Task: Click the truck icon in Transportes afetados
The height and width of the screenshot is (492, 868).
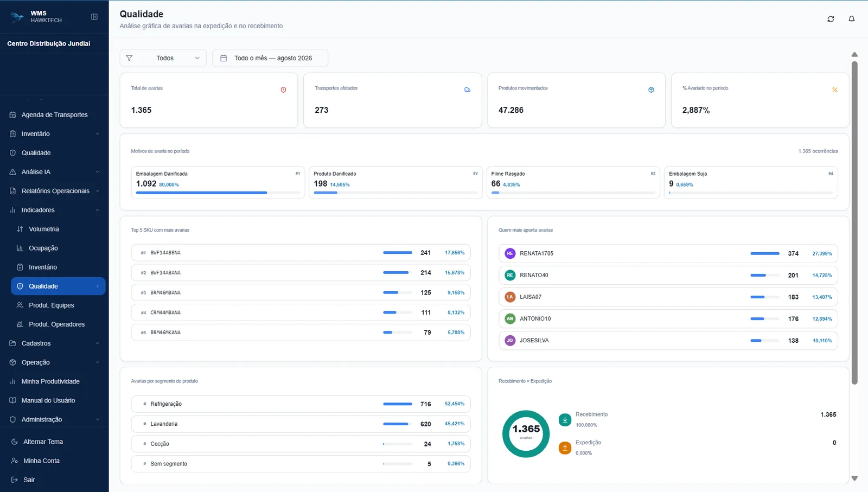Action: point(467,90)
